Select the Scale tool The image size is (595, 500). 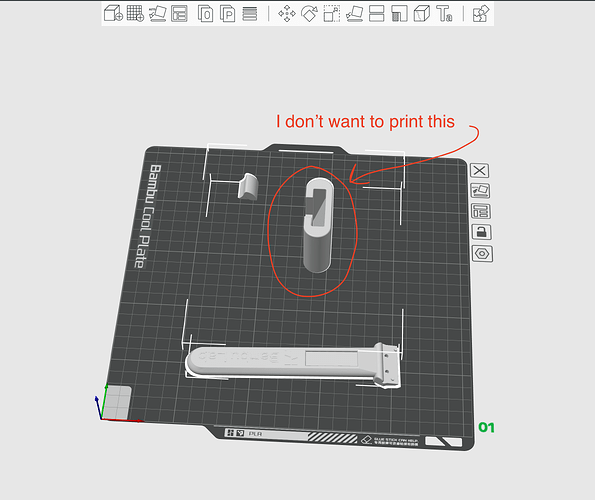332,14
